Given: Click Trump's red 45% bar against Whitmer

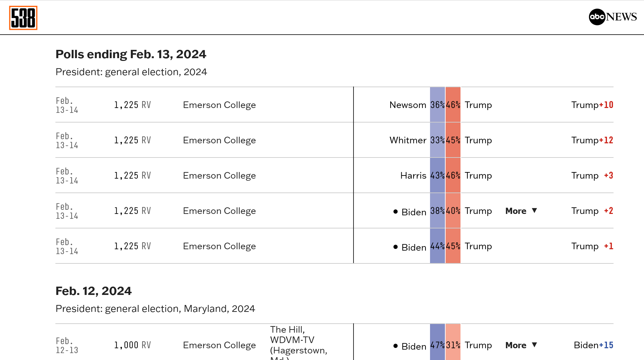Looking at the screenshot, I should click(x=453, y=140).
